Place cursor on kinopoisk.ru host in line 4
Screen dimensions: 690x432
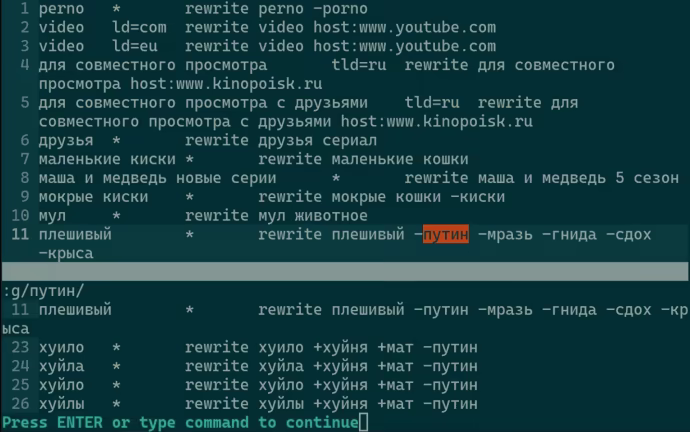click(226, 84)
